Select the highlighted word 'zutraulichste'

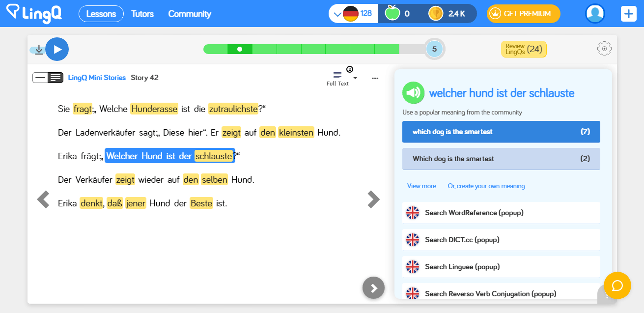(x=233, y=109)
